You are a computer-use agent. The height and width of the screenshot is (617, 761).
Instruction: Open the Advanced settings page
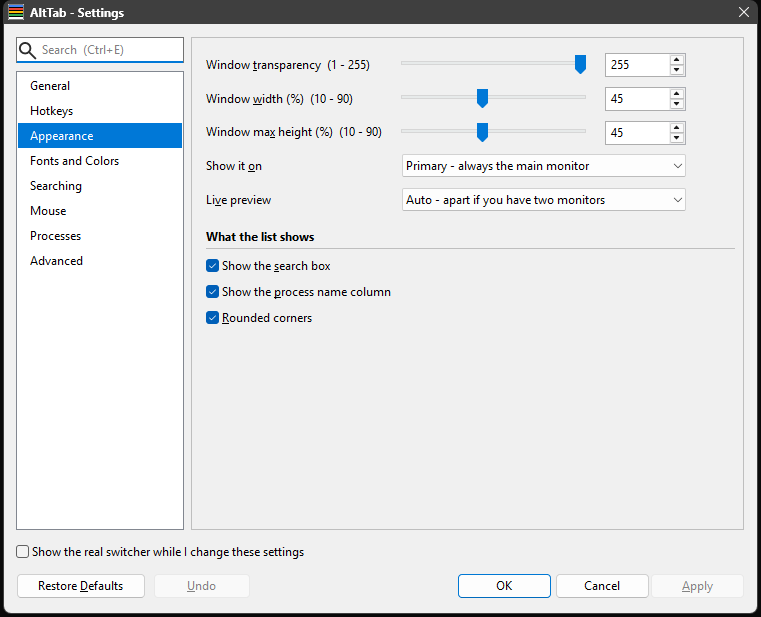(100, 261)
